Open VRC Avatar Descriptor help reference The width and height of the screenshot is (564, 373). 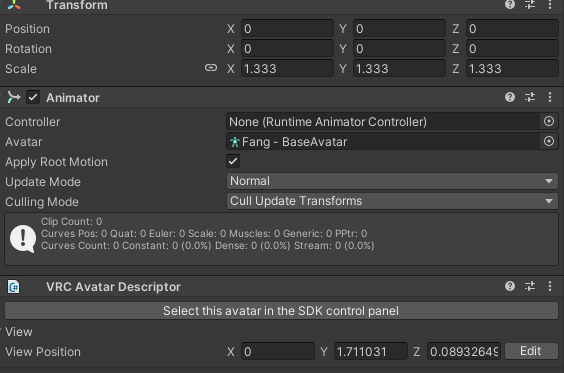click(510, 286)
